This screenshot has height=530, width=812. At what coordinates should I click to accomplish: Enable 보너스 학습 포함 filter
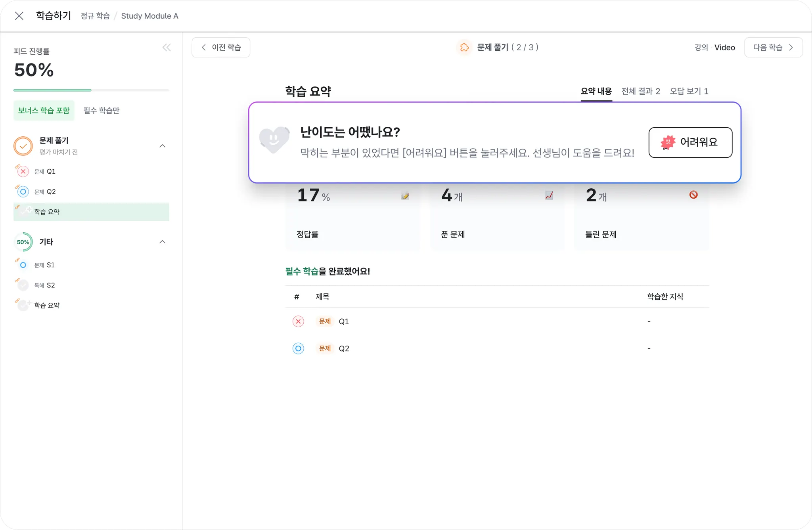coord(44,111)
